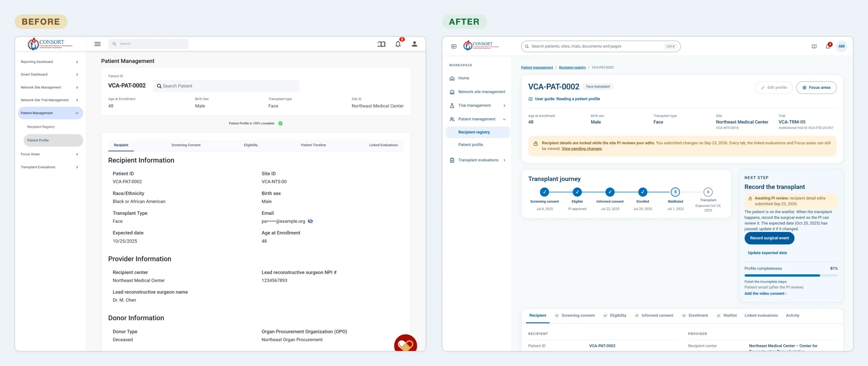This screenshot has width=868, height=366.
Task: Open the View pending changes link
Action: point(582,149)
